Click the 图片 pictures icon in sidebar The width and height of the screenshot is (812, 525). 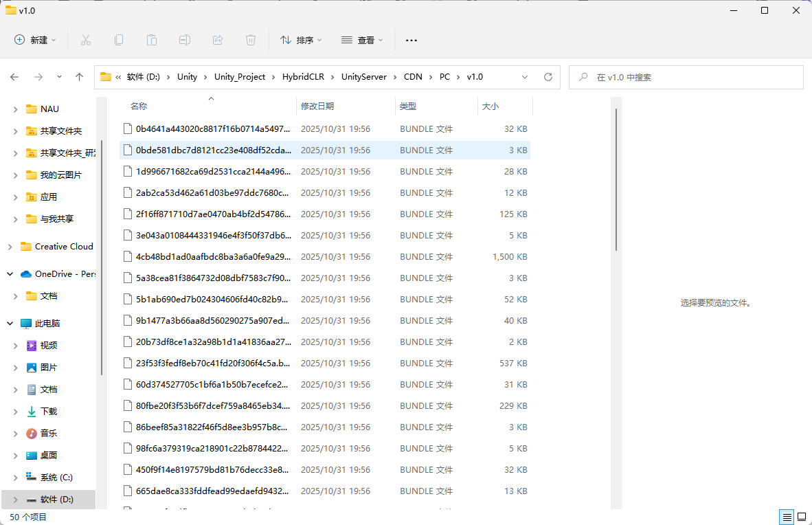pyautogui.click(x=32, y=368)
